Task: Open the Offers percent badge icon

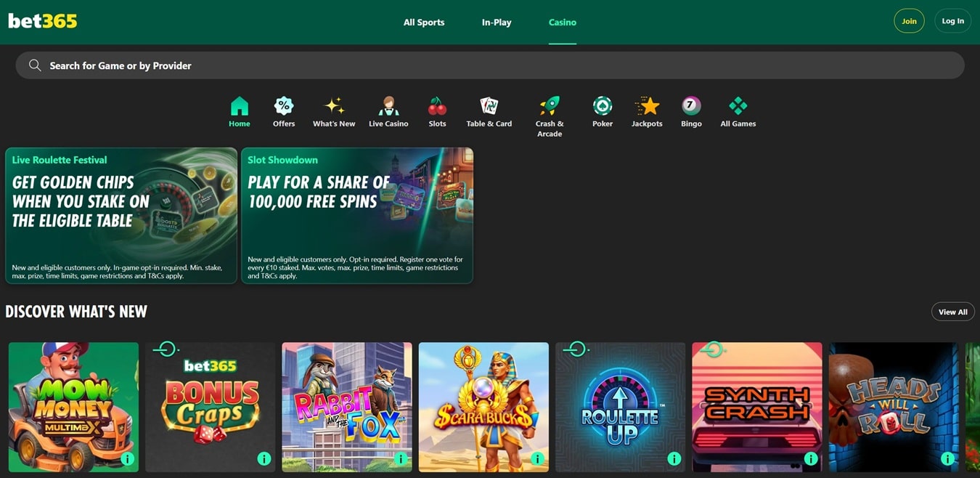Action: (x=284, y=106)
